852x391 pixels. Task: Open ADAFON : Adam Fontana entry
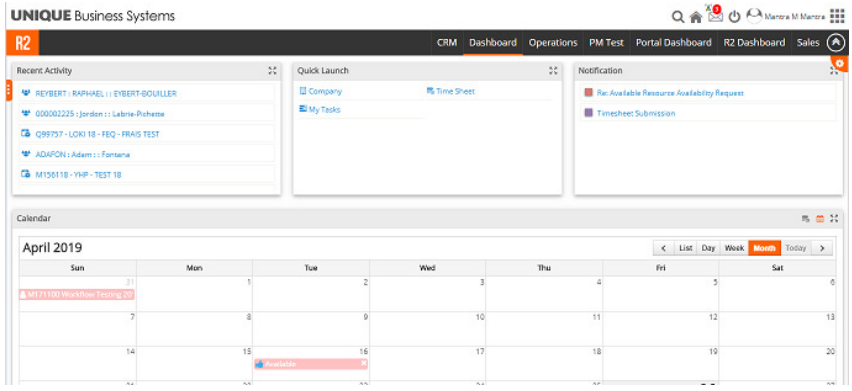click(83, 154)
